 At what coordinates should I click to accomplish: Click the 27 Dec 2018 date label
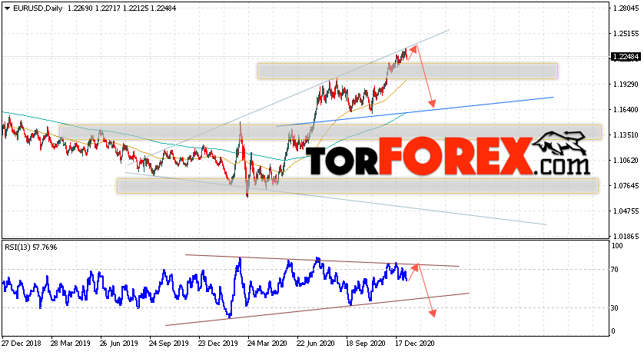pos(21,343)
